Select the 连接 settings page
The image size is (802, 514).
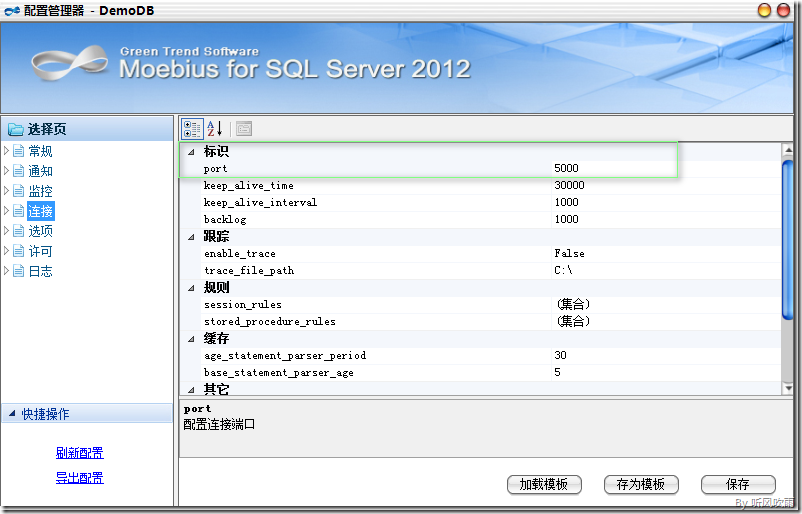click(40, 211)
